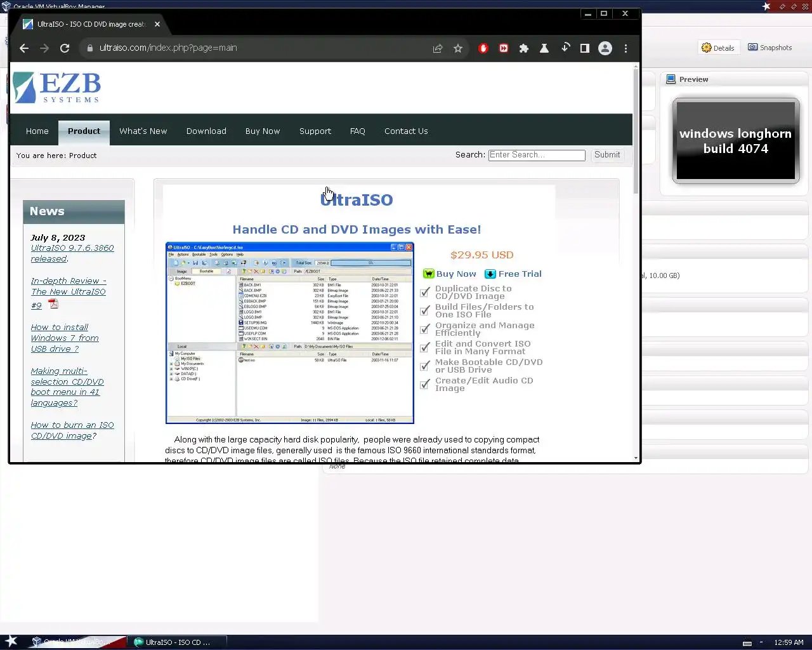The height and width of the screenshot is (650, 812).
Task: Click the share page icon in address bar
Action: click(x=438, y=48)
